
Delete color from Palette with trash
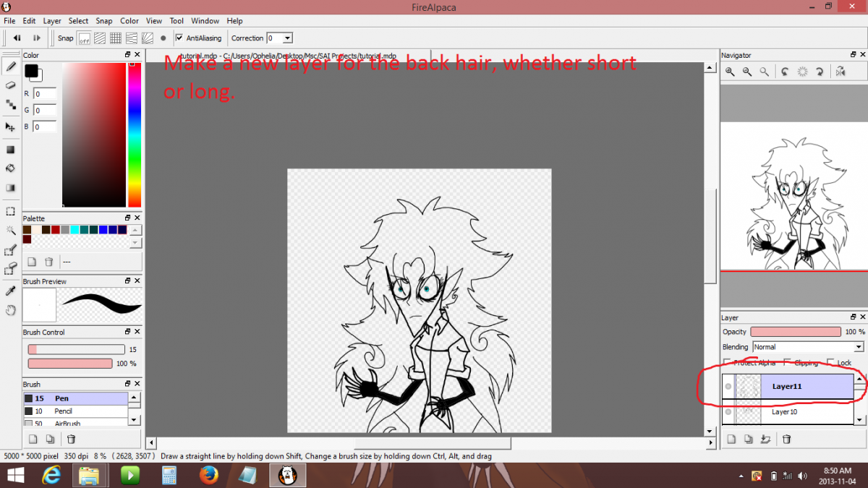[x=49, y=262]
